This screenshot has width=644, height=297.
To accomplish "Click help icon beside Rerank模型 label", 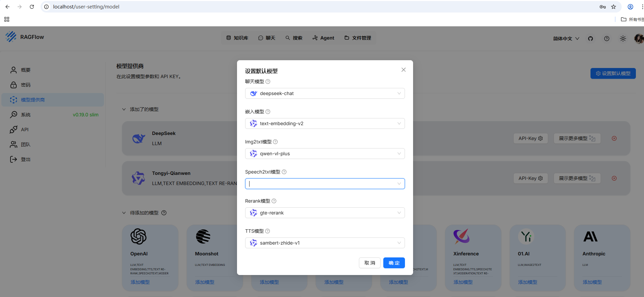I will coord(274,201).
